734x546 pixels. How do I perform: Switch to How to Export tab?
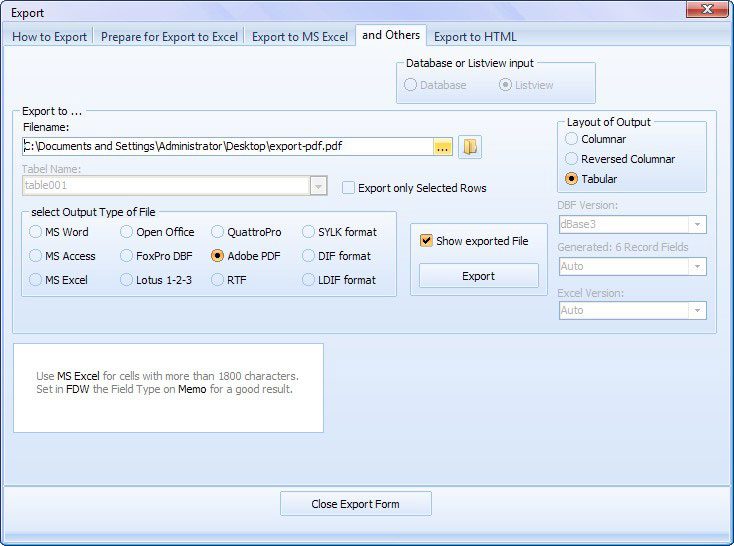point(50,37)
